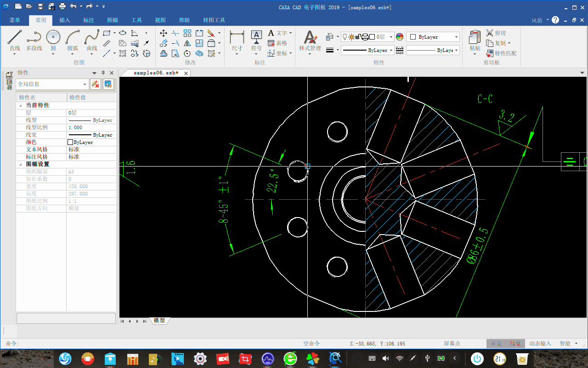Viewport: 588px width, 368px height.
Task: Expand the 复制 copy dropdown arrow
Action: [509, 43]
